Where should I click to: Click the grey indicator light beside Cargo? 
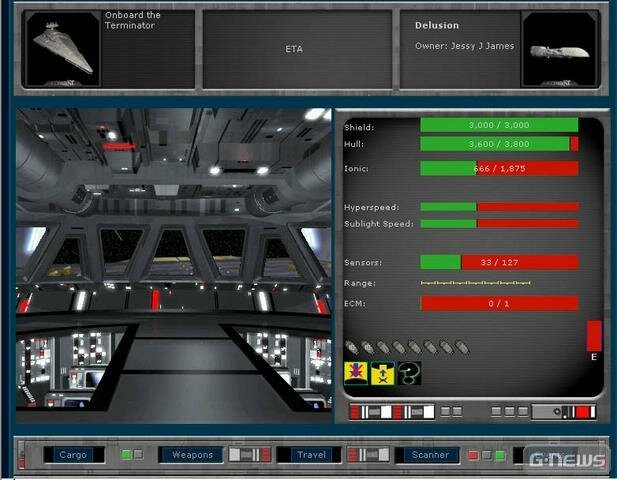[138, 455]
